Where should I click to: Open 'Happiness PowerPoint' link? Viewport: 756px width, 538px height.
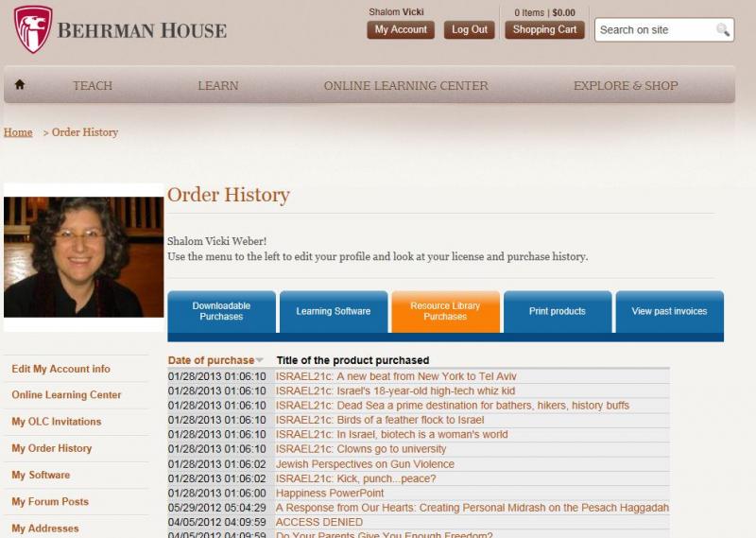[330, 494]
